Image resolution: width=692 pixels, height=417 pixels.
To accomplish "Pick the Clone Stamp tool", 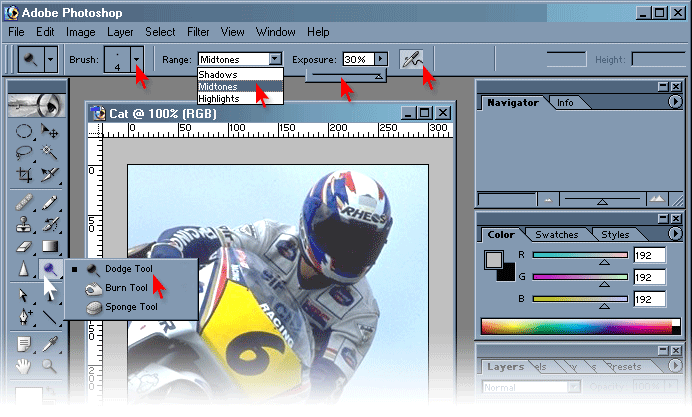I will (24, 224).
